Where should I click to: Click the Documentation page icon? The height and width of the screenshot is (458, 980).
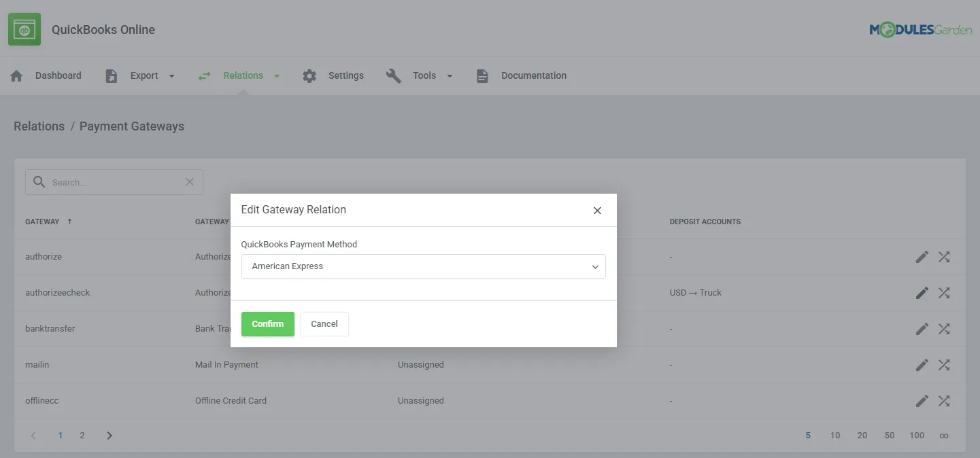482,75
